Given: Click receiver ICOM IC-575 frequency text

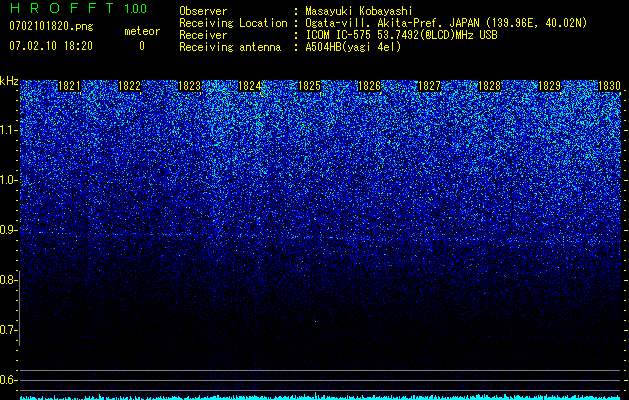Looking at the screenshot, I should click(401, 35).
